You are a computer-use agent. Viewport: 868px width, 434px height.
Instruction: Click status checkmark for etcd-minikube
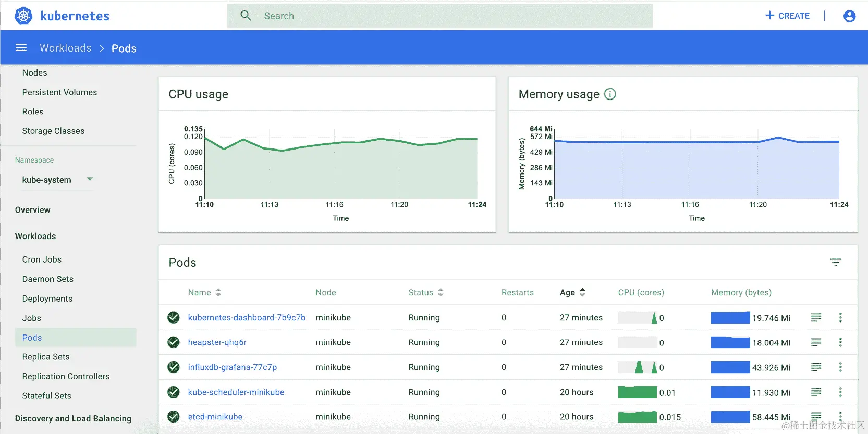point(174,417)
